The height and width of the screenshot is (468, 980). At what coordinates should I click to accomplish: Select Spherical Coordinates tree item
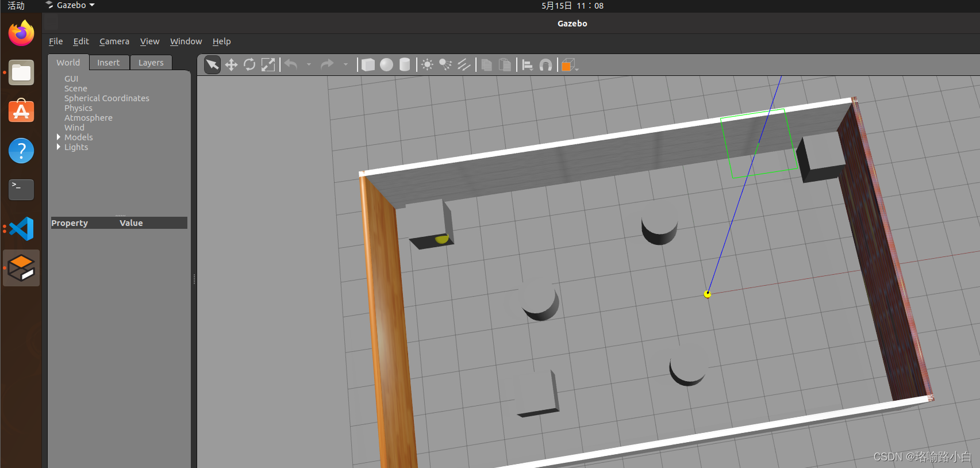point(107,98)
